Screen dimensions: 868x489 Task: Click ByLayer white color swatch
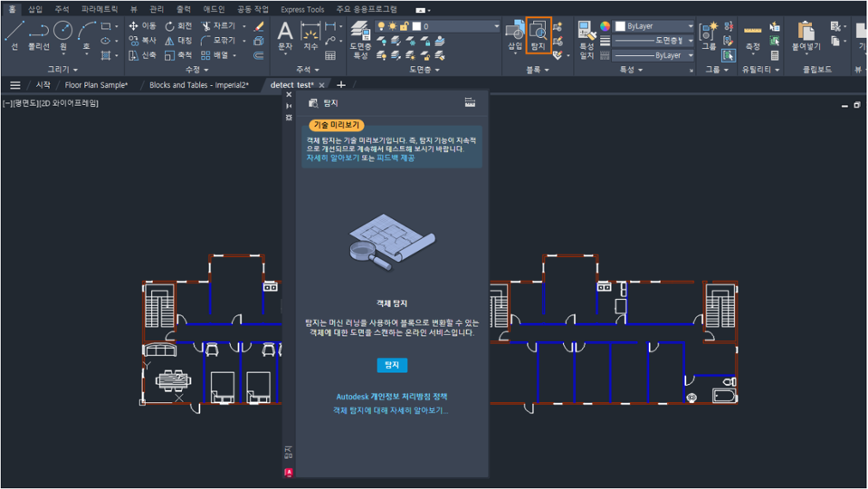point(621,26)
